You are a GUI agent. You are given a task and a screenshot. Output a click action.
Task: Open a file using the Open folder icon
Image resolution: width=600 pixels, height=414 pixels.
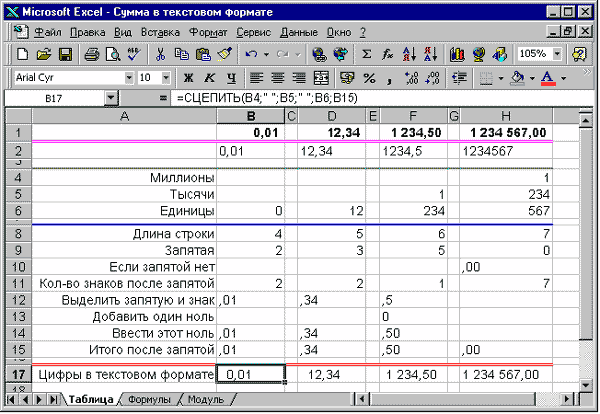[x=44, y=54]
